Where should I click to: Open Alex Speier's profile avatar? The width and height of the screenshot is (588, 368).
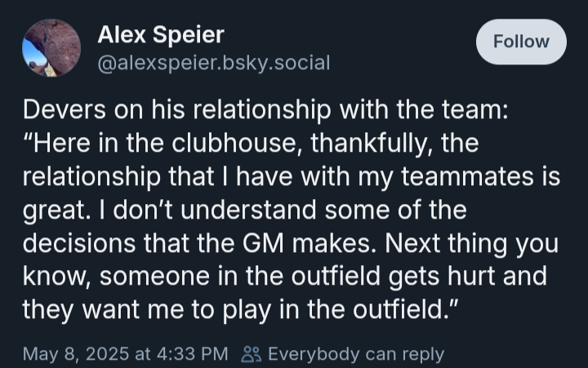(x=51, y=48)
